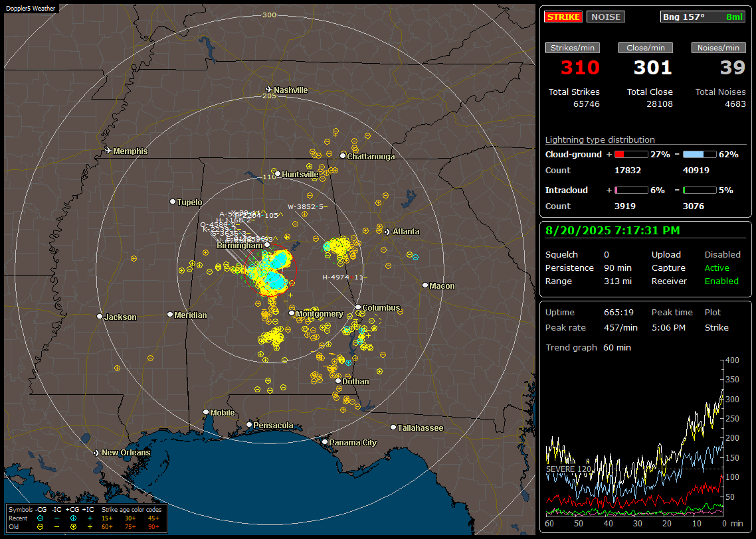Click the 310 strikes per minute value
Viewport: 756px width, 539px height.
580,68
